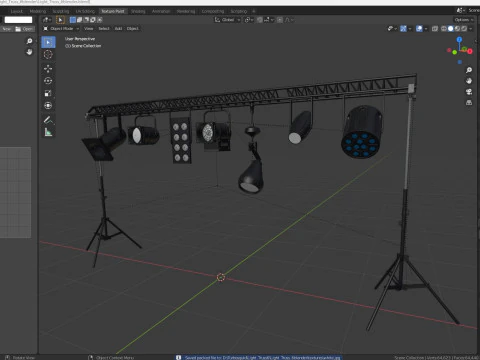Switch to wireframe viewport shading
The image size is (480, 360).
pyautogui.click(x=444, y=29)
